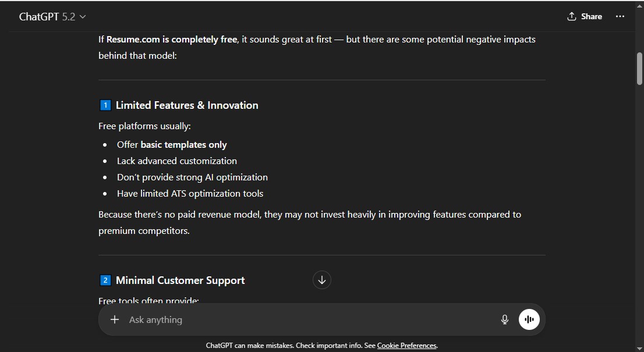Click the bullet 'Offer basic templates only'
644x352 pixels.
(172, 144)
